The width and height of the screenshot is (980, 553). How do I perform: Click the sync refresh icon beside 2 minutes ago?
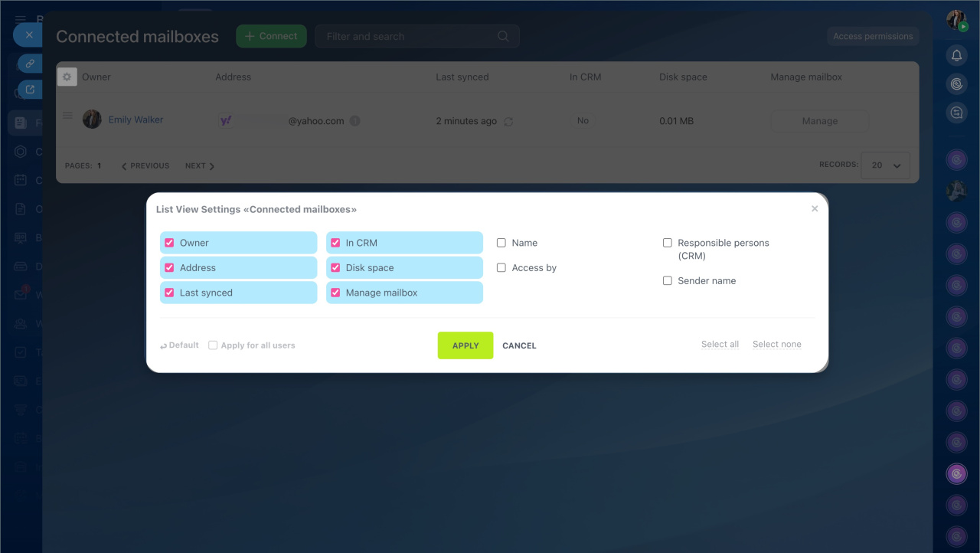pos(508,121)
